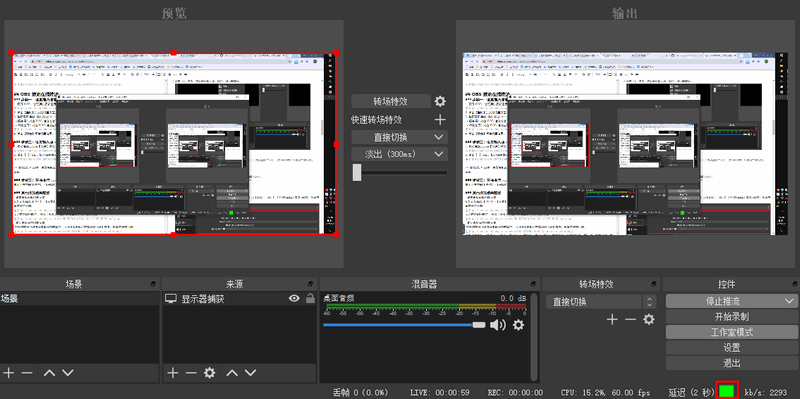Image resolution: width=800 pixels, height=399 pixels.
Task: Click center 转场特效 transition button
Action: [x=391, y=102]
